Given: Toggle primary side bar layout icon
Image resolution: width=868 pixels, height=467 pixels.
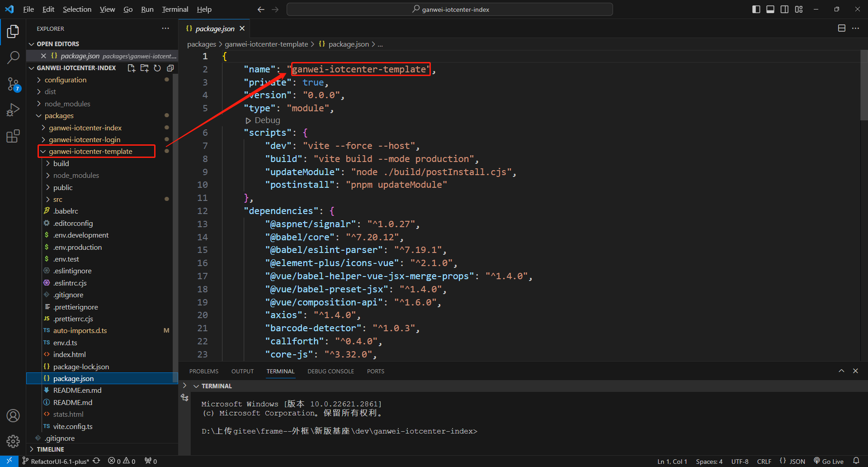Looking at the screenshot, I should click(756, 9).
